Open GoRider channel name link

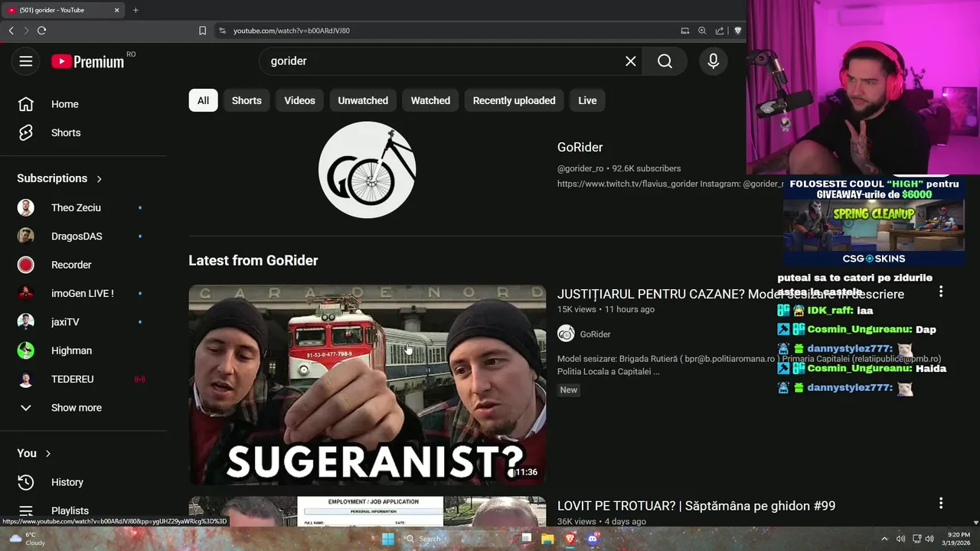[580, 147]
